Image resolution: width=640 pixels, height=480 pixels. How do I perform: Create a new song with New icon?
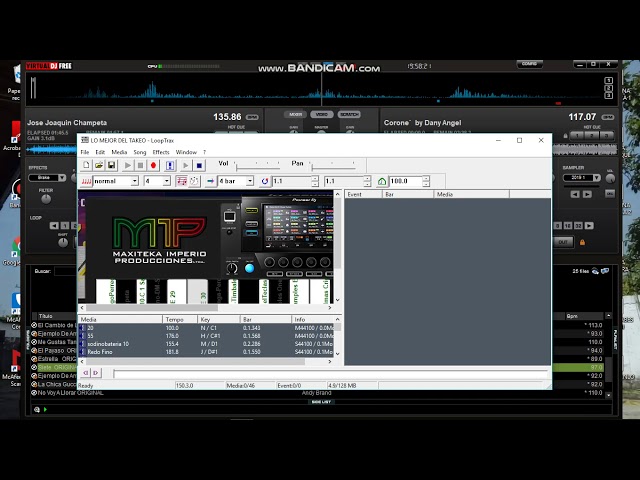(x=86, y=165)
